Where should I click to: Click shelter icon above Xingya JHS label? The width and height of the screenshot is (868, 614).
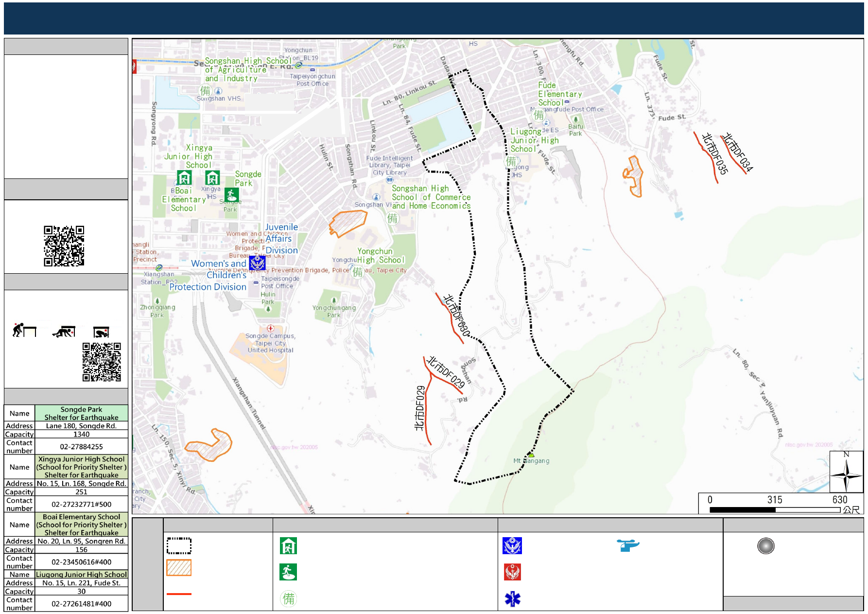coord(212,177)
